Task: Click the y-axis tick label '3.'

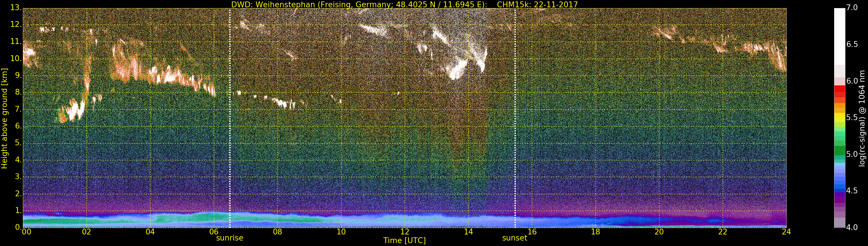Action: pyautogui.click(x=18, y=177)
